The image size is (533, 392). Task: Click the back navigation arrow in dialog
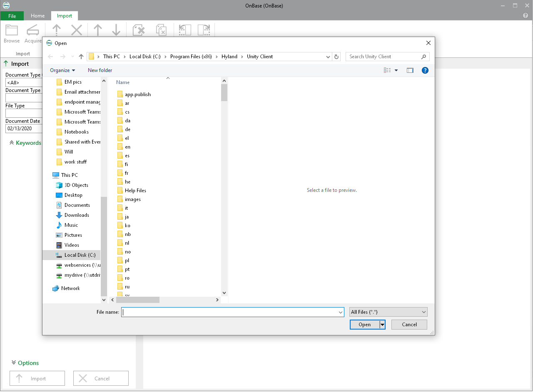[x=50, y=57]
